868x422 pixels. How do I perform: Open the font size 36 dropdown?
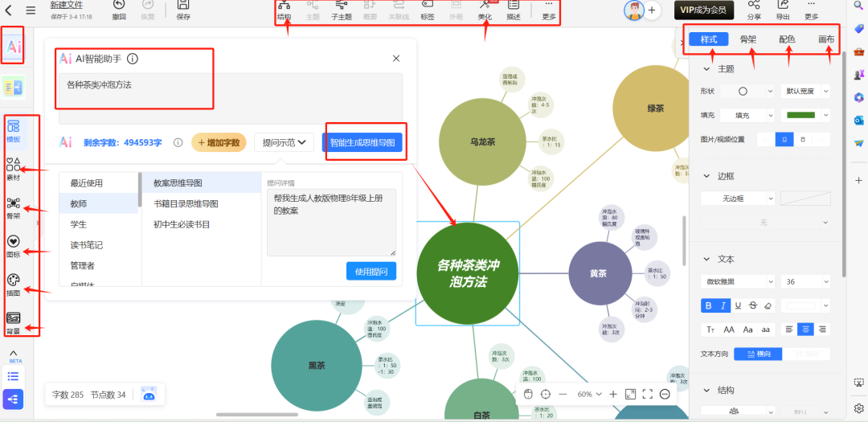click(805, 281)
